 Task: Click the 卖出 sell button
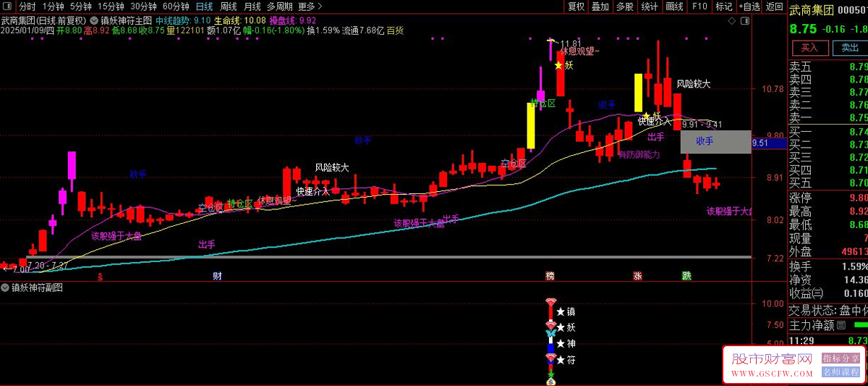tap(850, 48)
